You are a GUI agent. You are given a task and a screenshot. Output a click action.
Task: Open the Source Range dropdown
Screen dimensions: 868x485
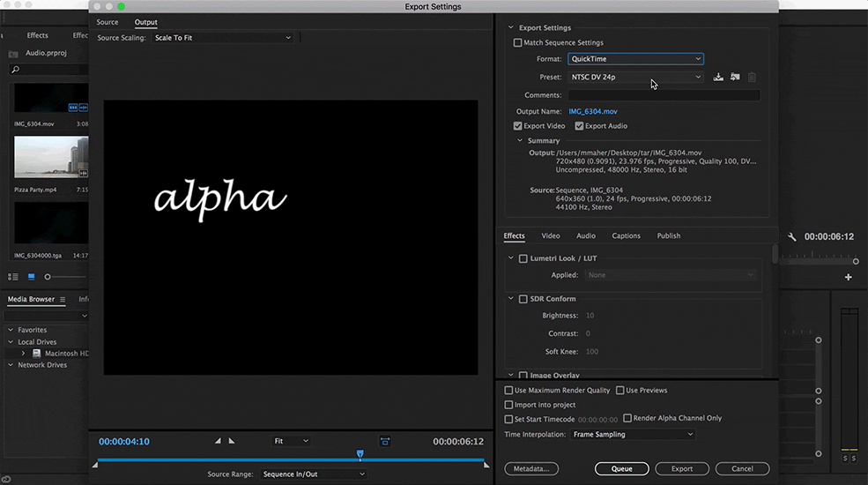click(x=312, y=474)
